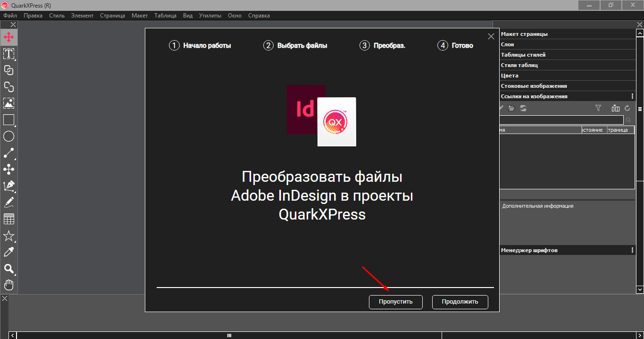Select the Eyedropper tool
The height and width of the screenshot is (339, 644).
click(x=8, y=252)
